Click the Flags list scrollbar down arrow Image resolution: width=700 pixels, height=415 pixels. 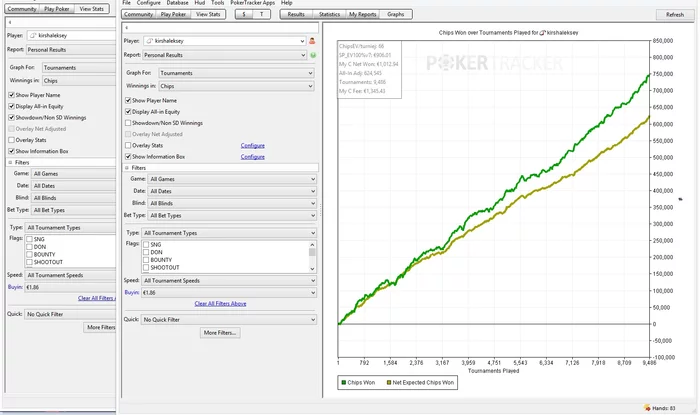[x=312, y=269]
